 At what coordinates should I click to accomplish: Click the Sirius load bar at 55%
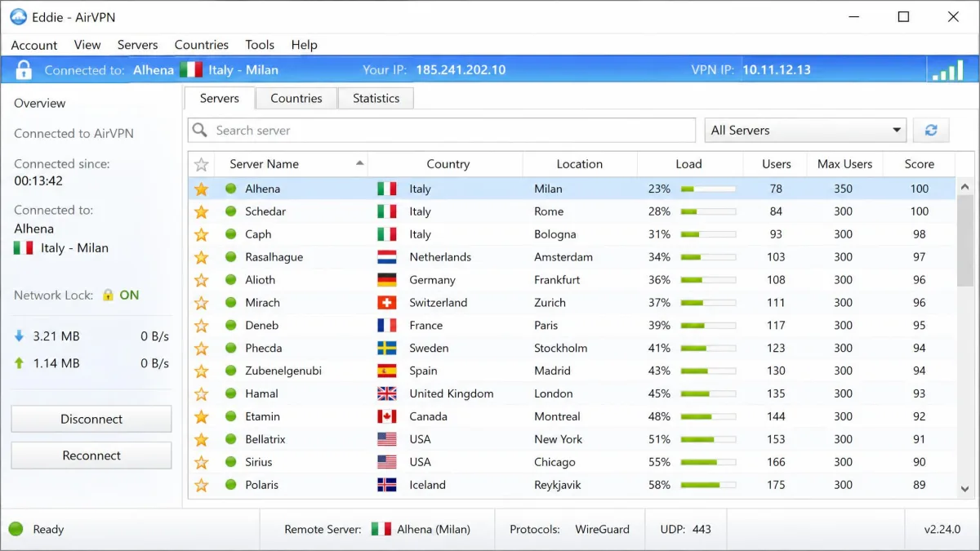708,462
